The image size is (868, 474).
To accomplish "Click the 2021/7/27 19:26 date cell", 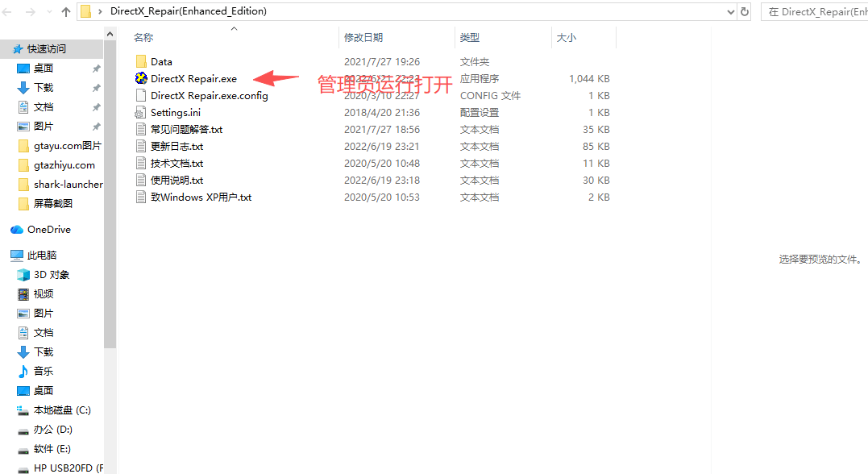I will tap(382, 61).
